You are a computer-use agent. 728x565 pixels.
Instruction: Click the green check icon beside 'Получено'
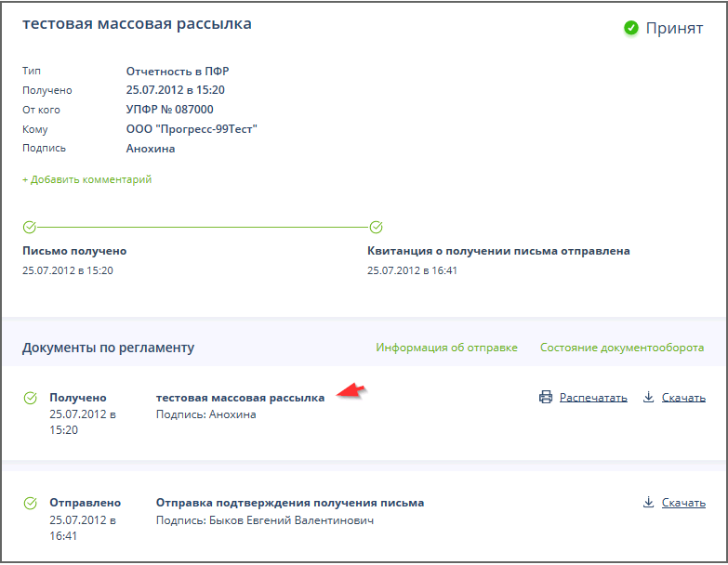(31, 398)
